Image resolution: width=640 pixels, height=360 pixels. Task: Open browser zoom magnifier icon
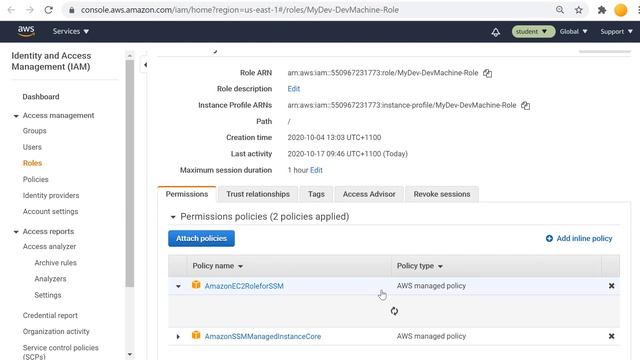[x=560, y=10]
